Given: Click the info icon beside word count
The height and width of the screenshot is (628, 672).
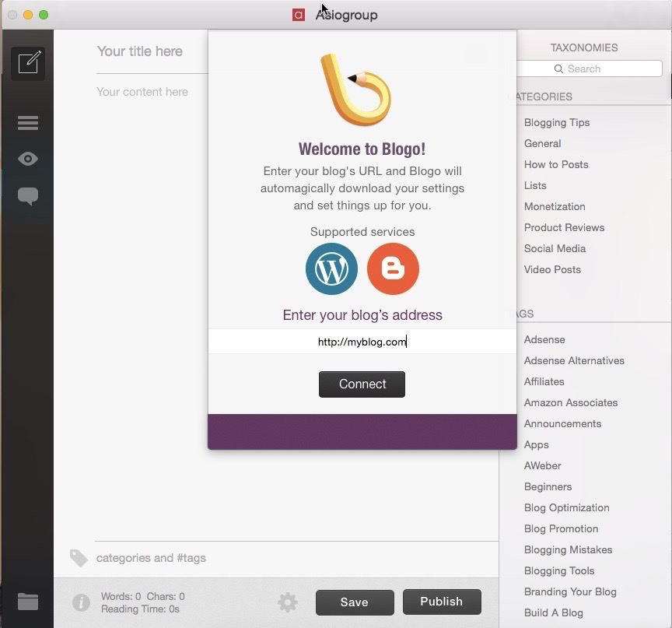Looking at the screenshot, I should click(x=81, y=602).
